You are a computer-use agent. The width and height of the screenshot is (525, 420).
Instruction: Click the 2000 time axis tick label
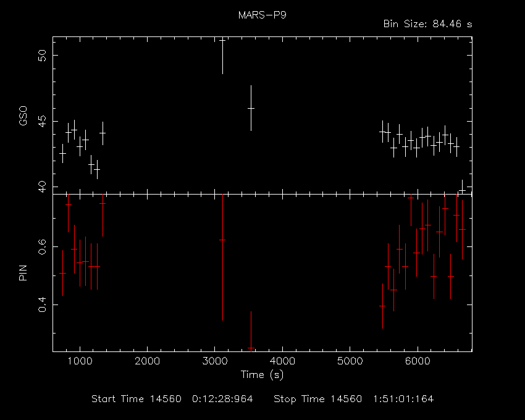(x=148, y=361)
